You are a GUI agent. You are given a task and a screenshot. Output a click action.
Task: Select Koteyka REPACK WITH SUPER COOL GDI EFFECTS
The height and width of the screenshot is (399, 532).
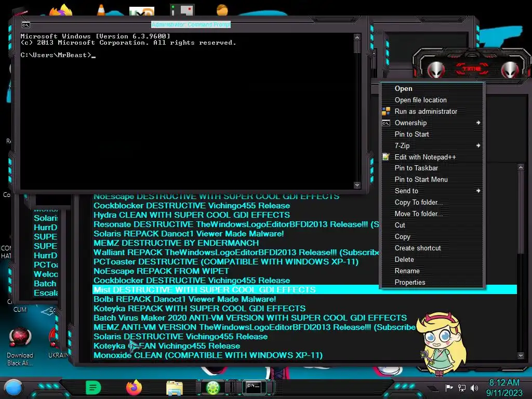[199, 309]
